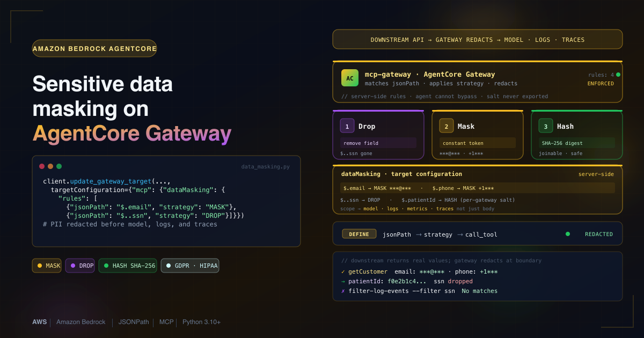
Task: Click the MASK tag pill
Action: click(47, 266)
